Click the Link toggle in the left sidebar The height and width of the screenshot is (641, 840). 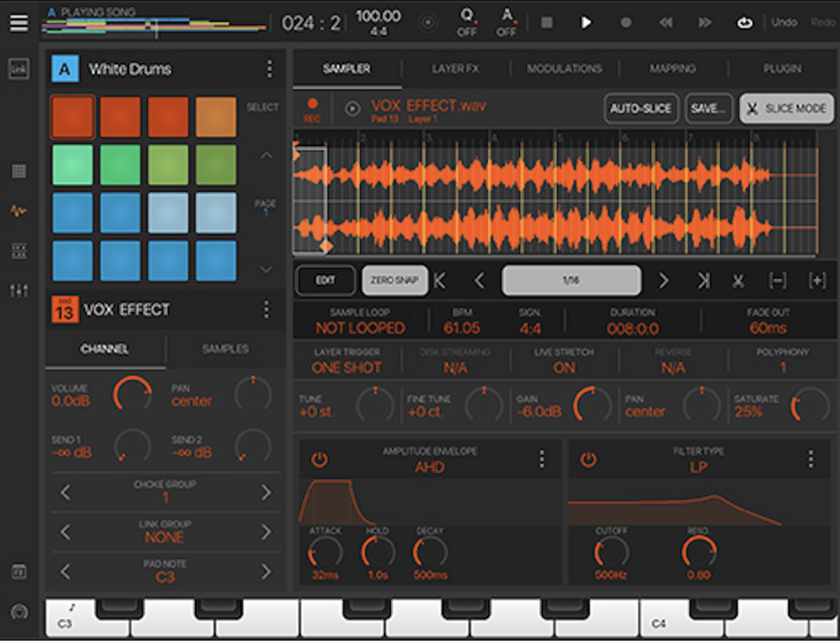point(18,70)
